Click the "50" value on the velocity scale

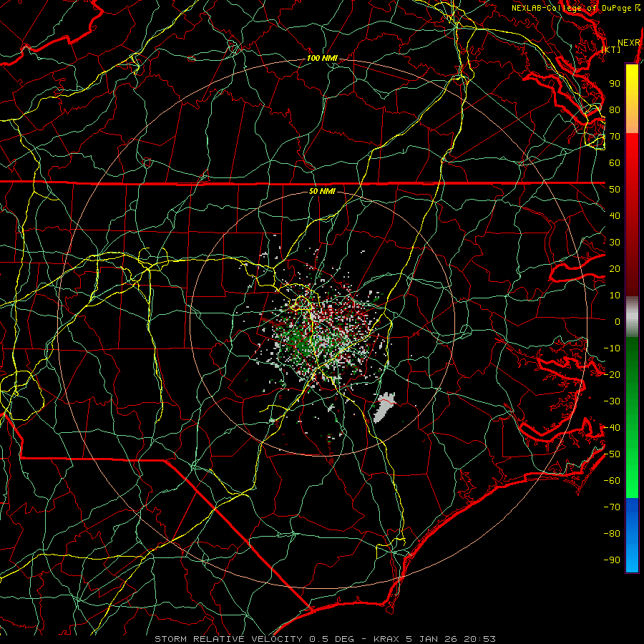(x=615, y=190)
